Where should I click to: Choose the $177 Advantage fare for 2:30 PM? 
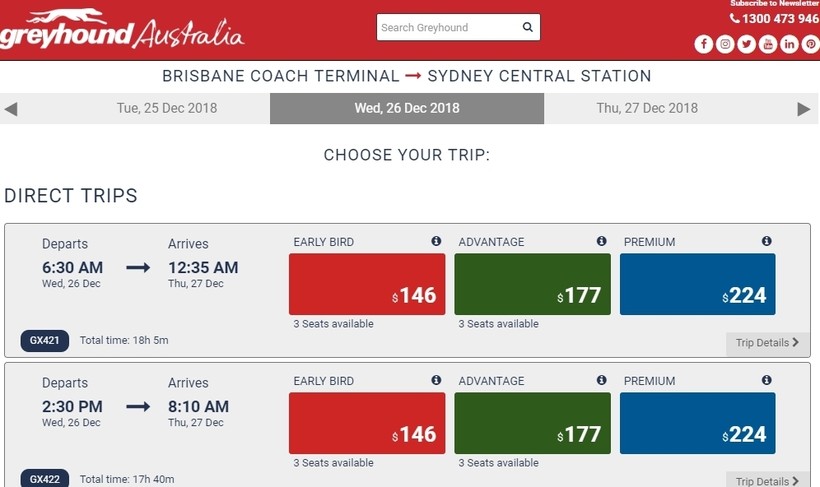(532, 423)
